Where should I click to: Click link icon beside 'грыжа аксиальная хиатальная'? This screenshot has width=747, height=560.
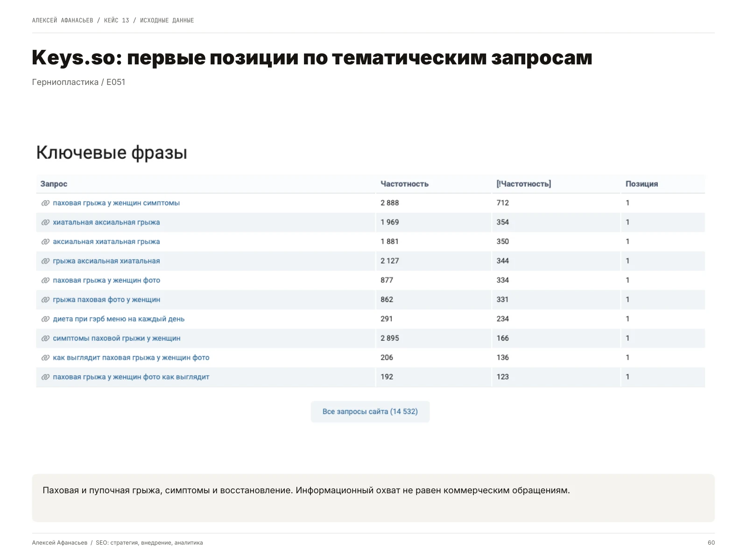45,261
